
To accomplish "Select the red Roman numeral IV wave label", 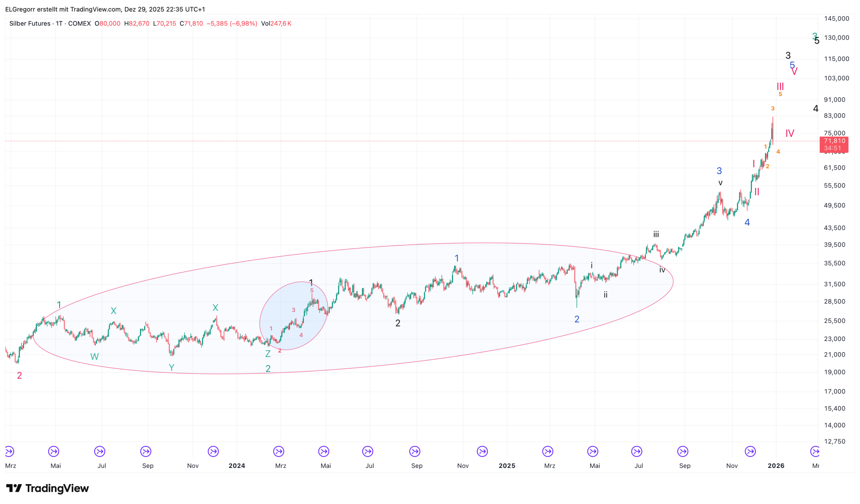I will click(790, 133).
